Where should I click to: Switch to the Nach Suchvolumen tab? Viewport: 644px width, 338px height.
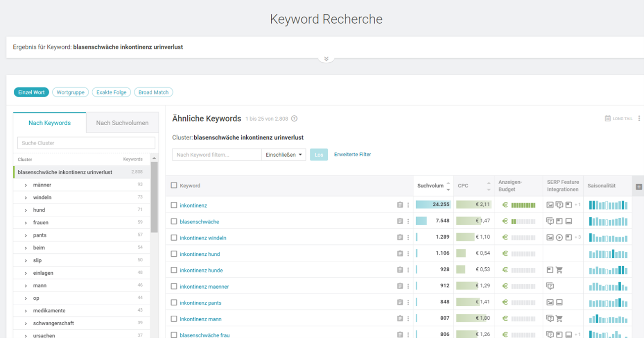tap(122, 123)
